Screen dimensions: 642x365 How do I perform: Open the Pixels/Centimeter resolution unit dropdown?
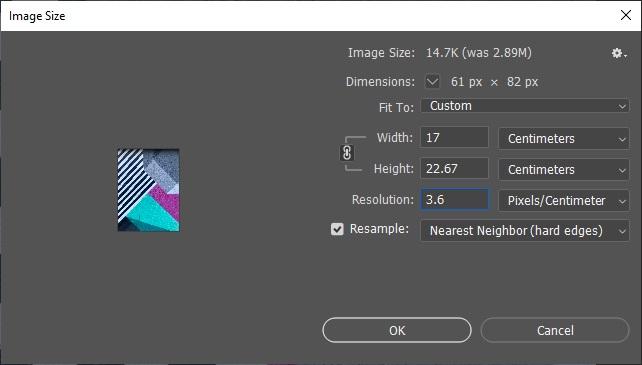563,201
